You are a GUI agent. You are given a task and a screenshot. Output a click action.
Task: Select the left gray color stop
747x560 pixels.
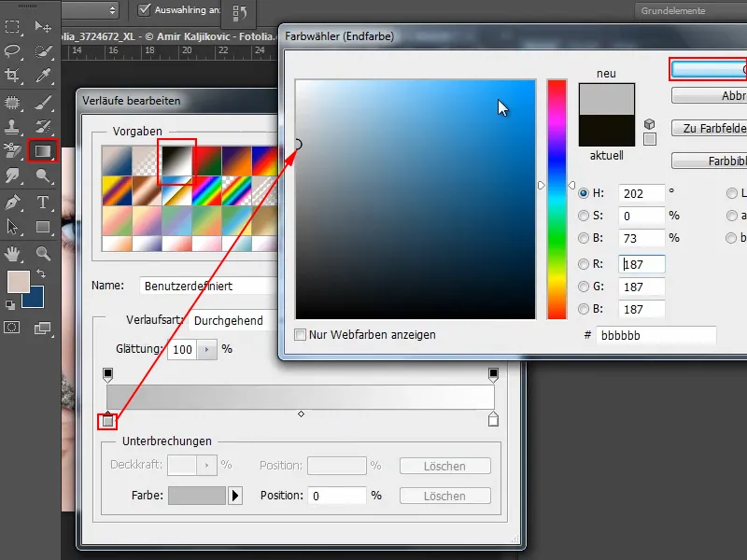[x=108, y=419]
